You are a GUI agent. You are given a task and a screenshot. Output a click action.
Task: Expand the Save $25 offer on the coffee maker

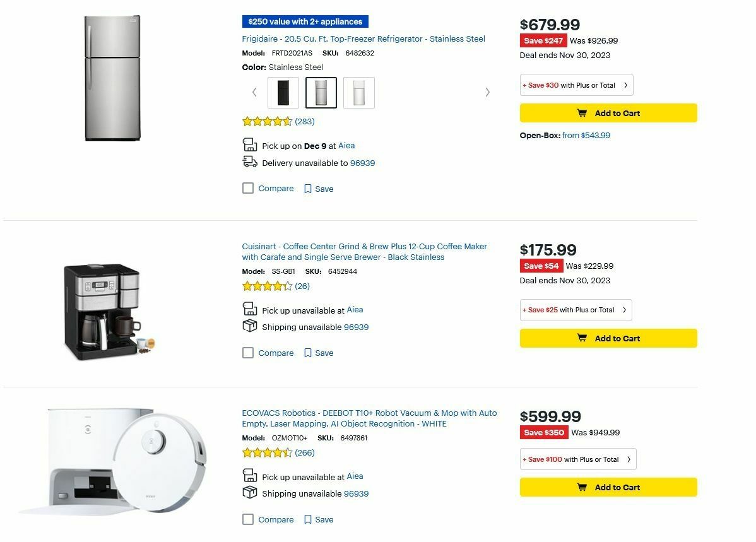click(575, 310)
